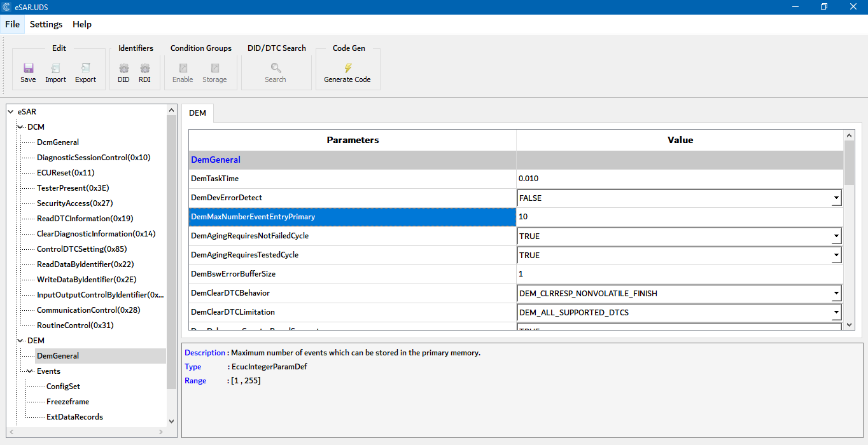
Task: Click the DemTaskTime value field
Action: (x=679, y=179)
